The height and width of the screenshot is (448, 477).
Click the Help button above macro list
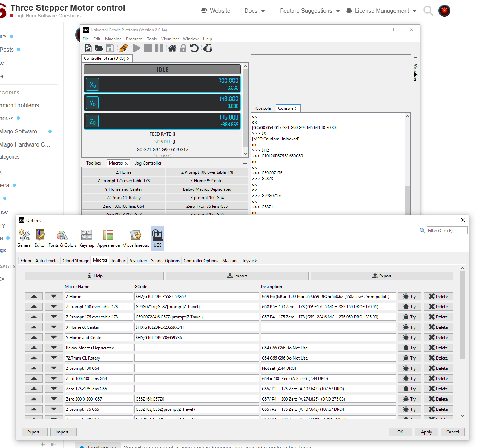point(94,276)
